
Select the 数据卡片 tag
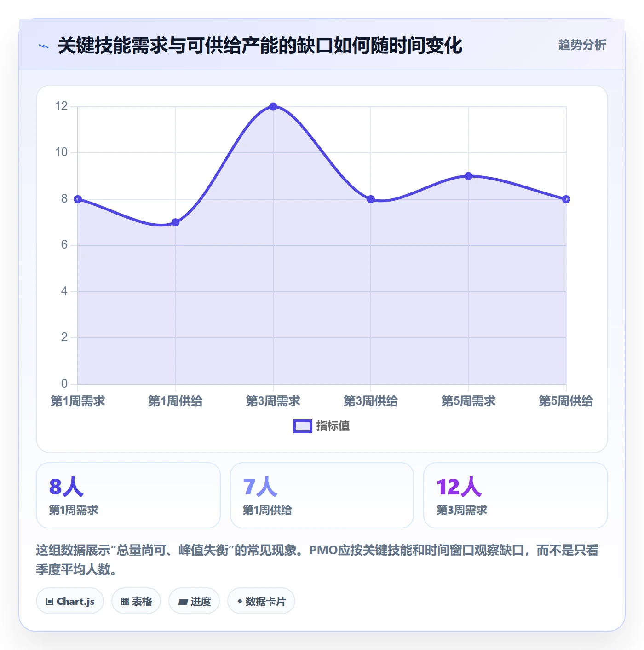click(261, 601)
